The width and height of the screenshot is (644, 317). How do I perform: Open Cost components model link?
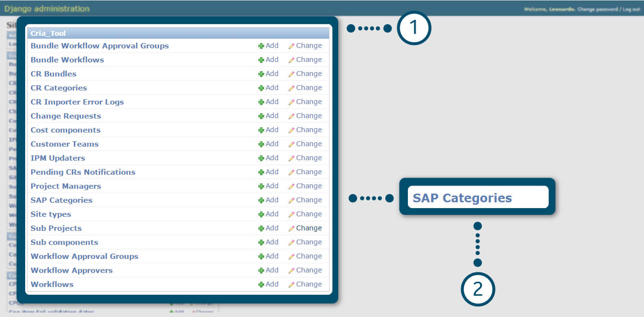click(x=65, y=130)
